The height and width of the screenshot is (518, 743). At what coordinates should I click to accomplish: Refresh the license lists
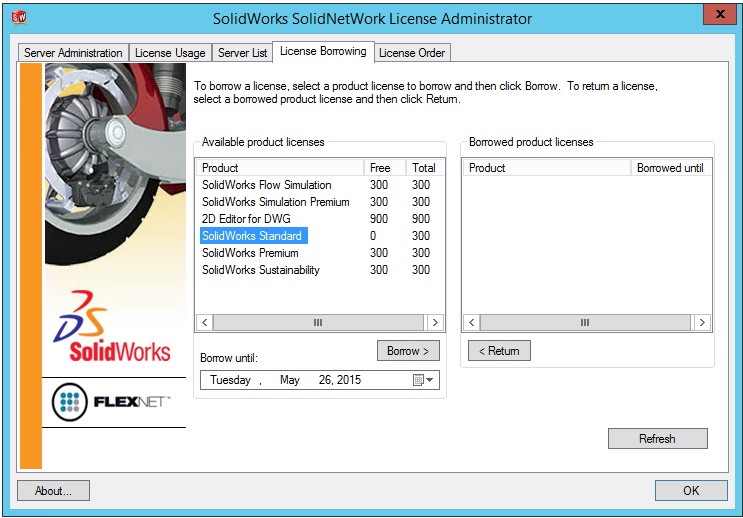point(657,438)
